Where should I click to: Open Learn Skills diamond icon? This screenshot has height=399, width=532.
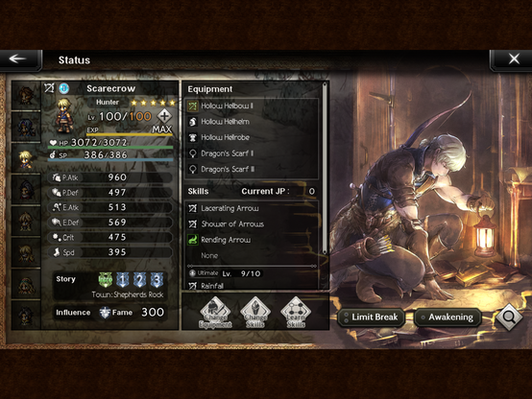[296, 313]
